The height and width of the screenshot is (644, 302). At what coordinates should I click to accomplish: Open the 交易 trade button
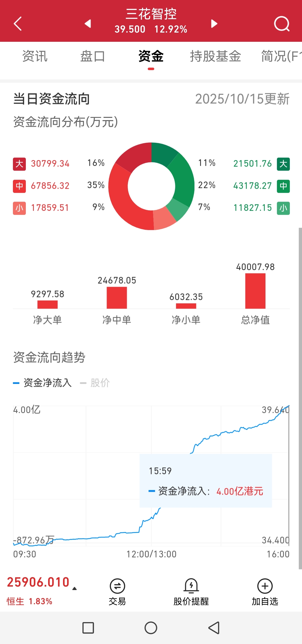pos(117,592)
